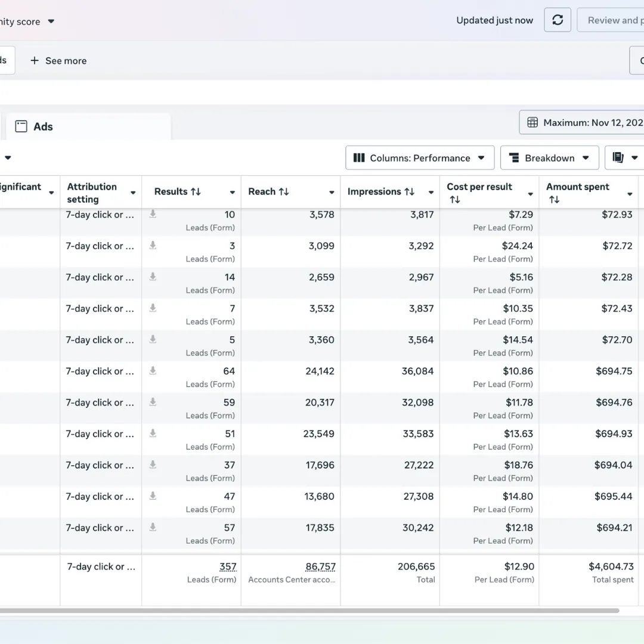Click the refresh data icon button
644x644 pixels.
tap(558, 20)
